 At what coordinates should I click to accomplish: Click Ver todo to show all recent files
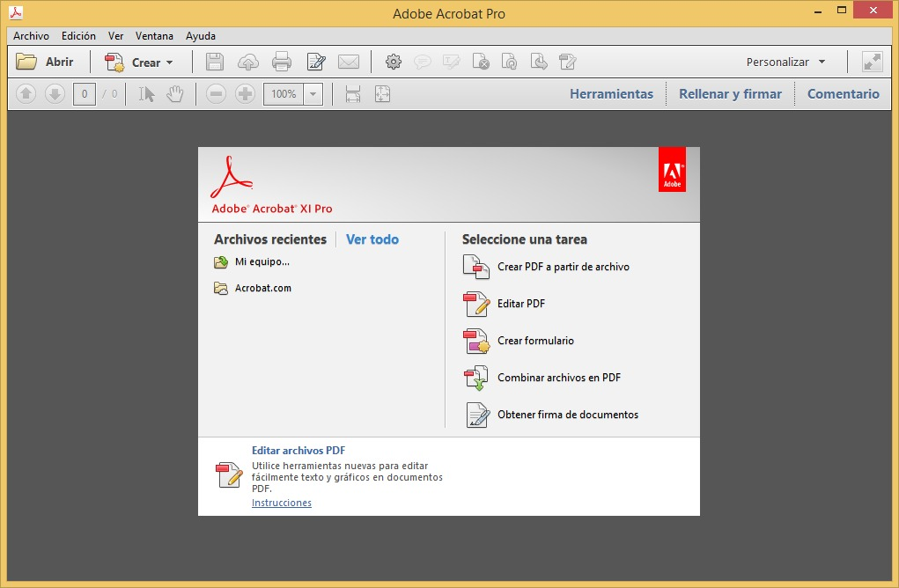click(x=372, y=239)
